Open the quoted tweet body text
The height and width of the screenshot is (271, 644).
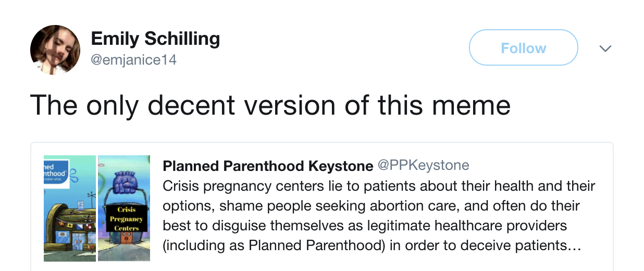tap(379, 216)
